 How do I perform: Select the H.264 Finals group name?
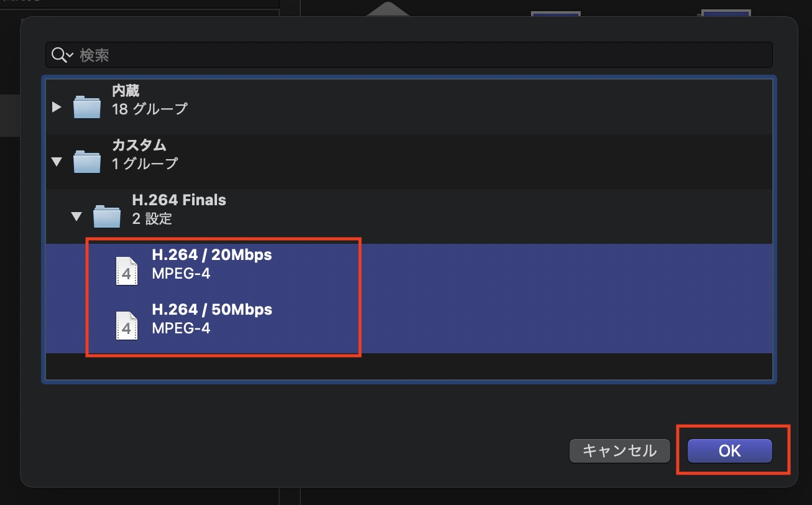click(179, 200)
